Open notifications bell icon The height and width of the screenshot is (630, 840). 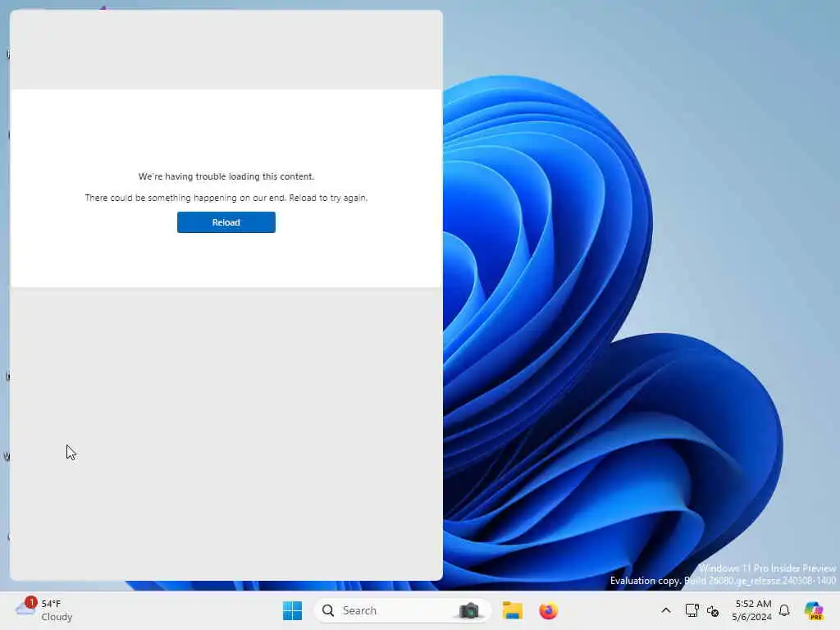784,610
